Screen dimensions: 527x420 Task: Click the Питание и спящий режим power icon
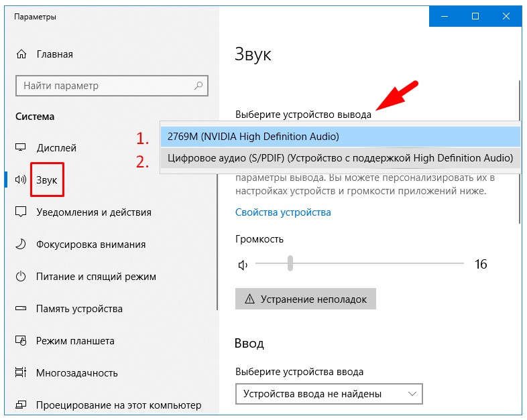(21, 276)
